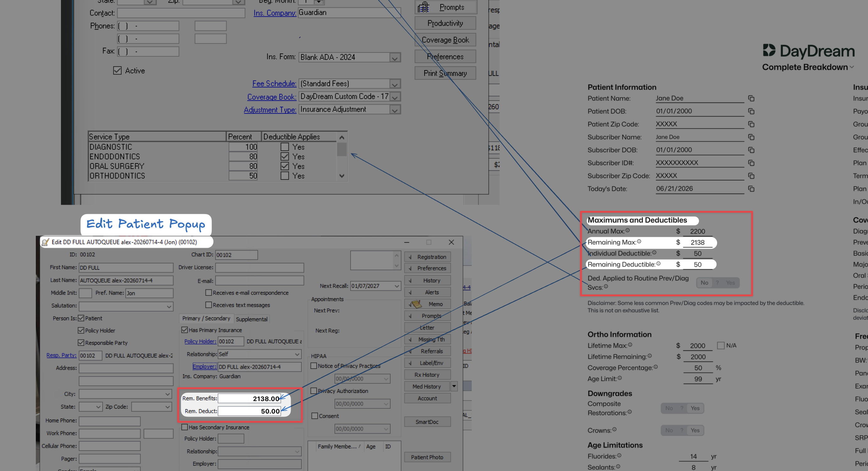Select the Primary / Secondary tab
Screen dimensions: 868x471
click(x=206, y=318)
